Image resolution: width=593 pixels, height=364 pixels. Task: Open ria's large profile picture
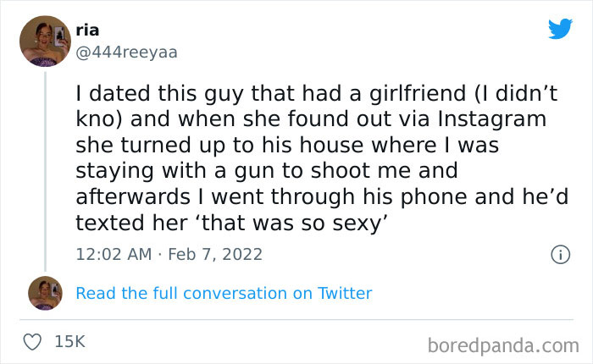[x=44, y=40]
